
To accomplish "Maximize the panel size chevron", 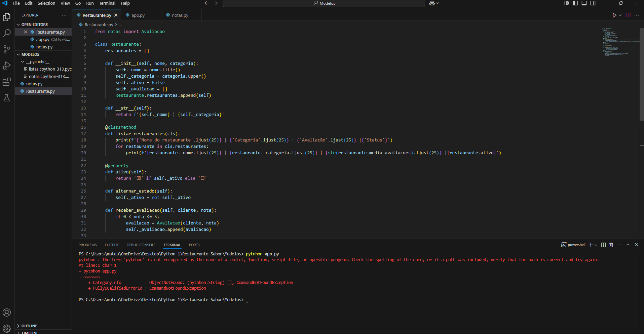I will coord(628,245).
